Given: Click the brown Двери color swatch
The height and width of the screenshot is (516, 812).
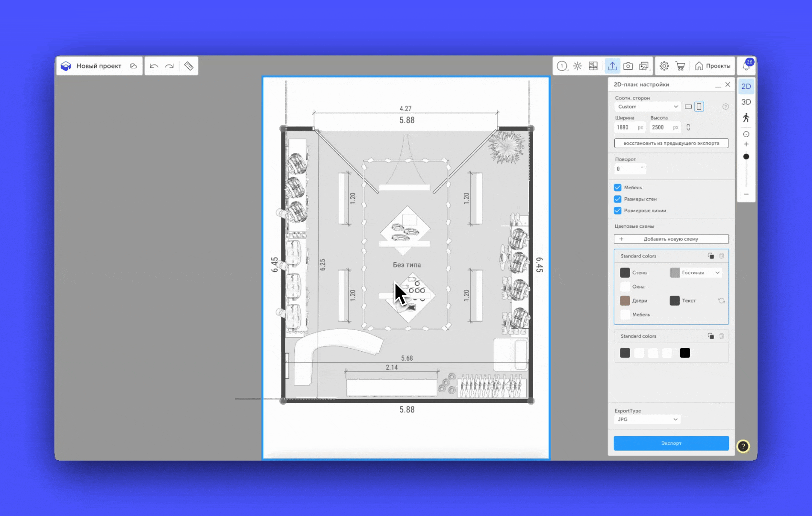Looking at the screenshot, I should pyautogui.click(x=625, y=301).
